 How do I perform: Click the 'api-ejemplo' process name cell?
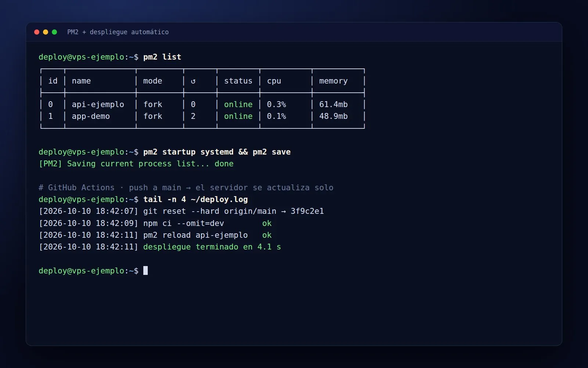(x=98, y=105)
